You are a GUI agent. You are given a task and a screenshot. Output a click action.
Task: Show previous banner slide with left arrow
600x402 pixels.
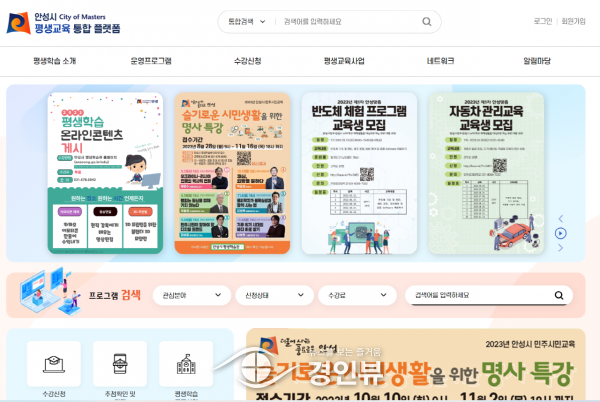[561, 219]
